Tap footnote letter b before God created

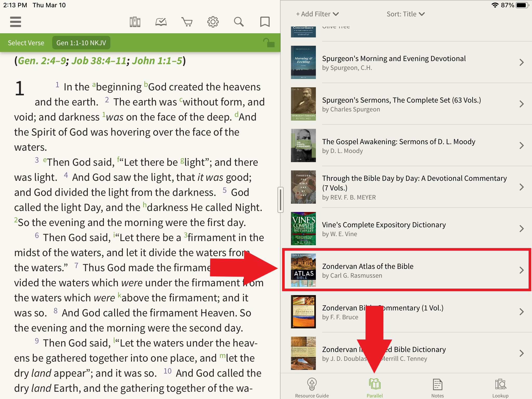coord(146,85)
